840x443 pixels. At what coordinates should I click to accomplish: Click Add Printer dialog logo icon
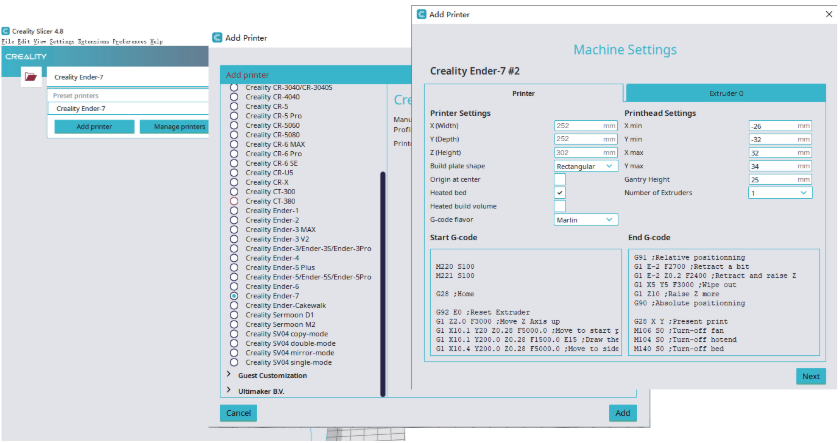pyautogui.click(x=217, y=37)
